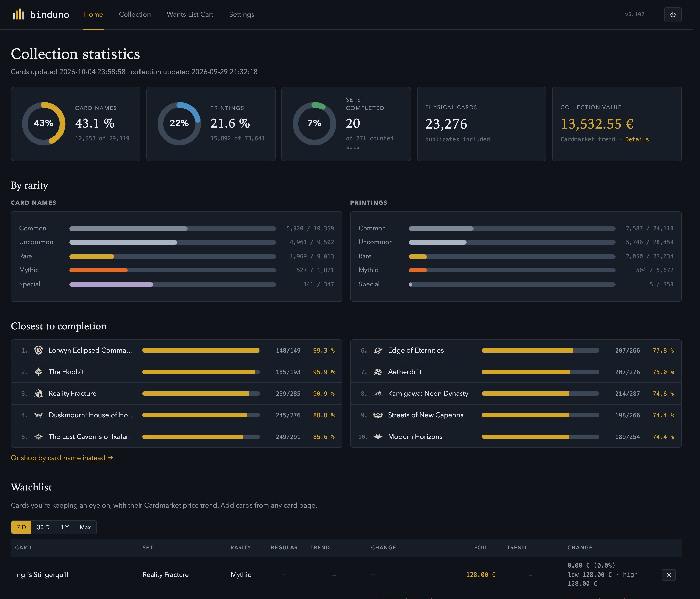This screenshot has height=599, width=700.
Task: Open the Collection tab
Action: click(x=135, y=14)
